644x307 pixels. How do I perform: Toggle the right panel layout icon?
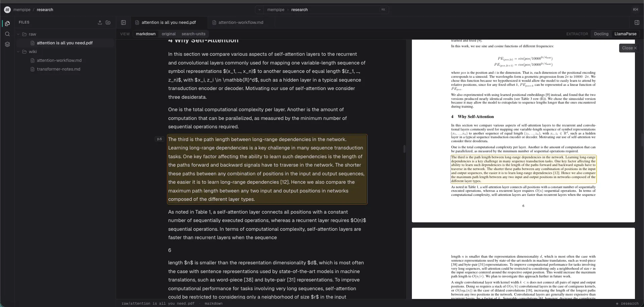pos(637,23)
